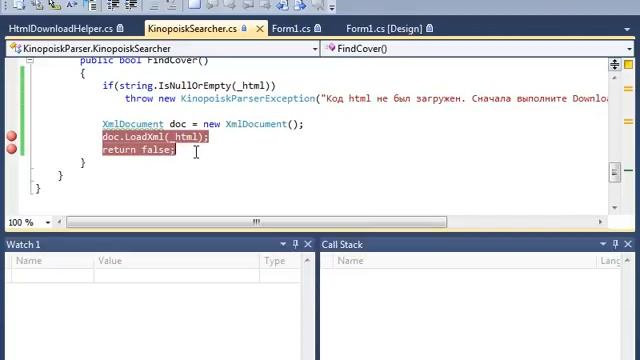640x360 pixels.
Task: Click the green caret marker in scroll margin
Action: tap(629, 170)
